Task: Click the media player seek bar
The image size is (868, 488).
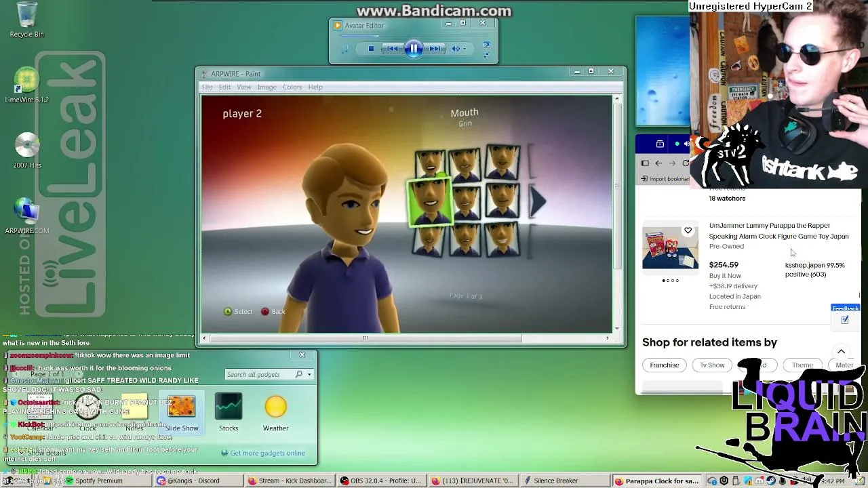Action: click(414, 37)
